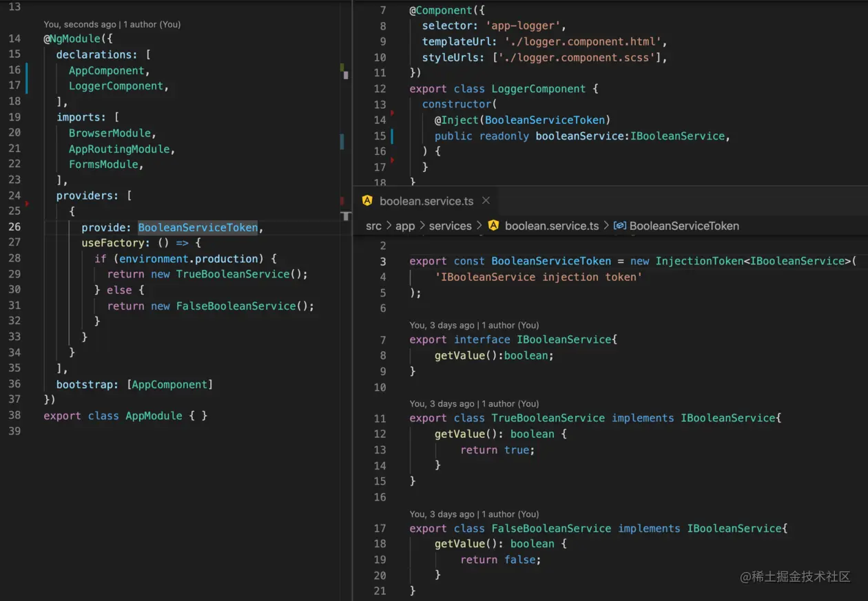Click the symbol icon before BooleanServiceToken in the breadcrumb
868x601 pixels.
point(619,226)
